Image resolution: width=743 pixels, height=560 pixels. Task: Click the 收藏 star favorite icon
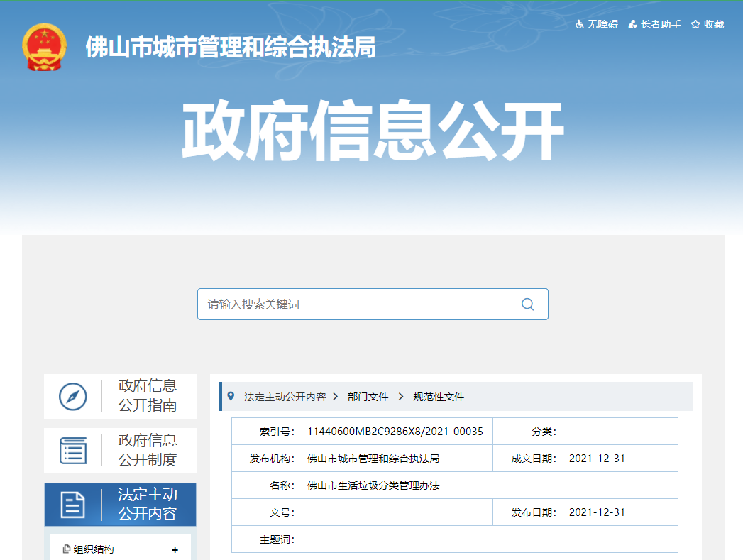pyautogui.click(x=695, y=24)
